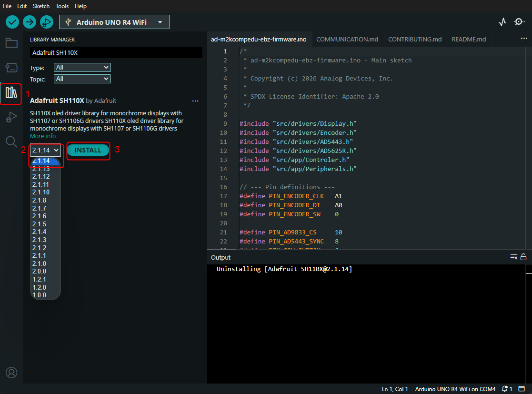
Task: Open the Library Manager sidebar icon
Action: pyautogui.click(x=11, y=92)
